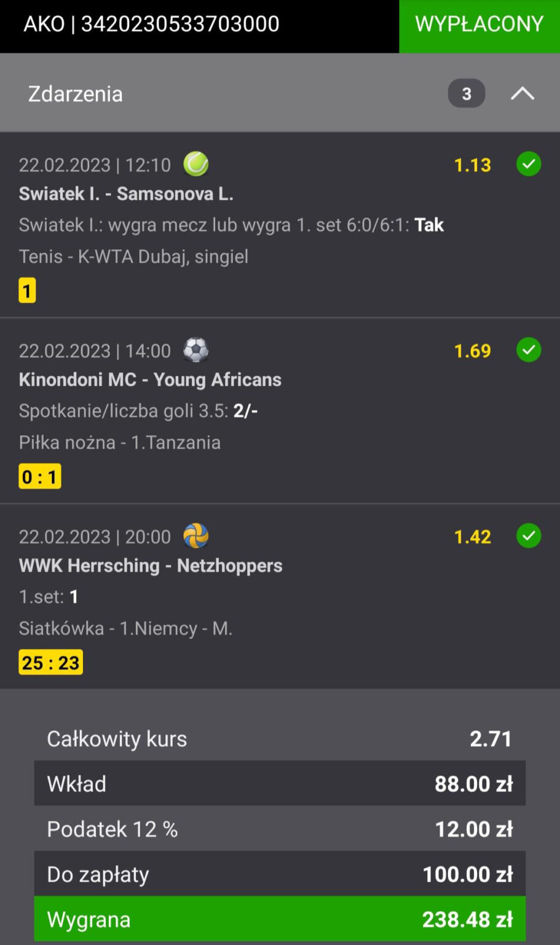Open WWK Herrsching - Netzhoppers match
Screen dimensions: 560x945
151,565
